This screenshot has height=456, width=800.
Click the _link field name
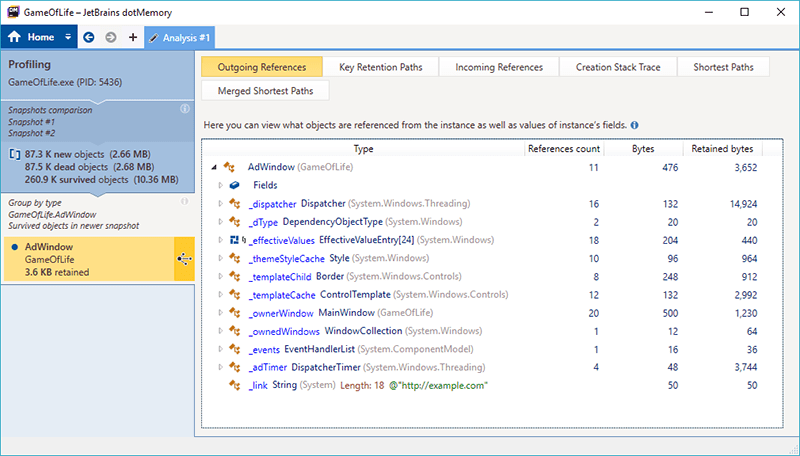pyautogui.click(x=258, y=386)
